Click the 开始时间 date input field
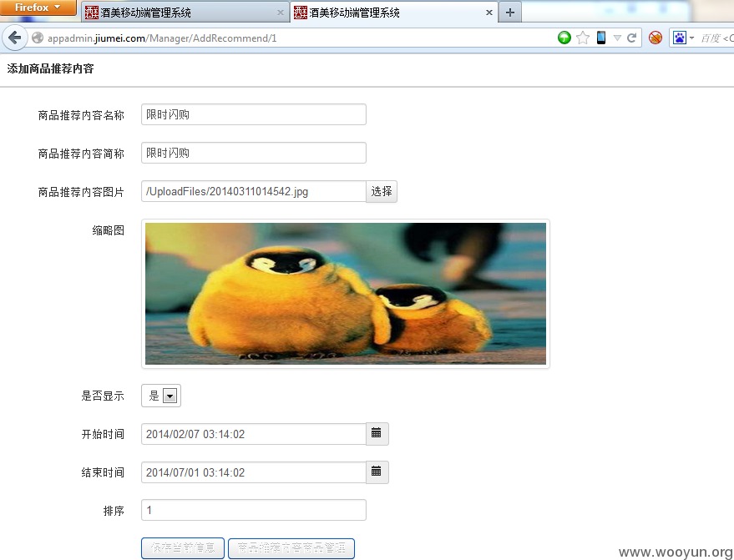Viewport: 734px width, 560px height. [x=254, y=434]
